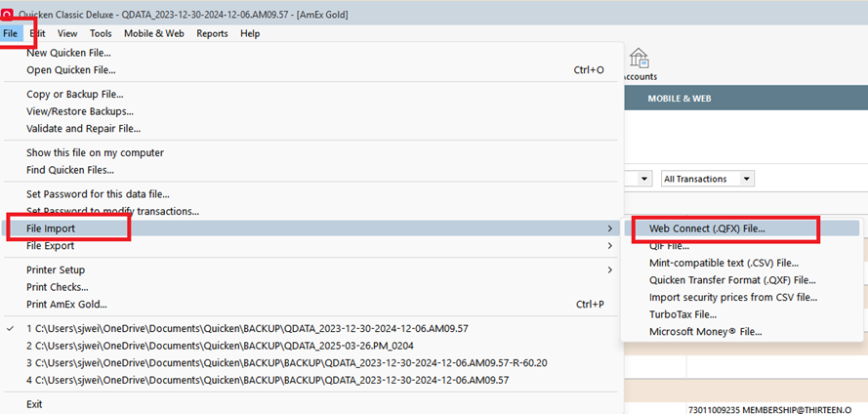Viewport: 868px width, 414px height.
Task: Open the Help menu
Action: tap(250, 34)
